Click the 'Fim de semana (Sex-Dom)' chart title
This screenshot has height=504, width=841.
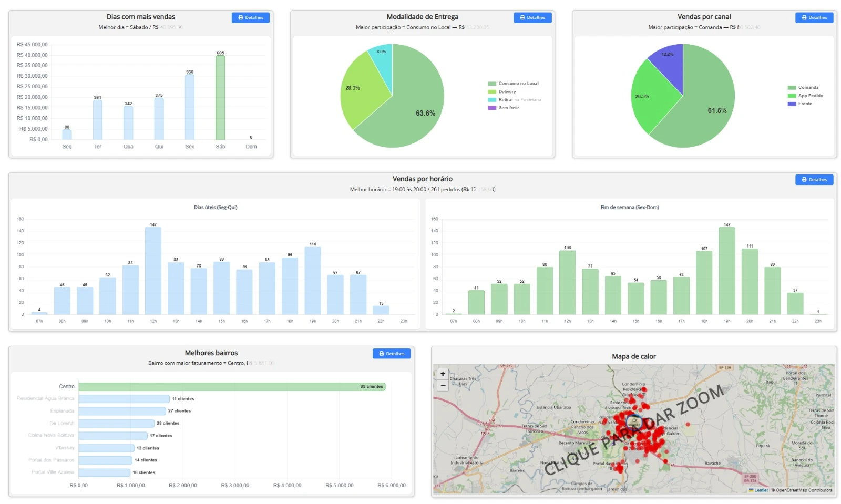tap(630, 208)
